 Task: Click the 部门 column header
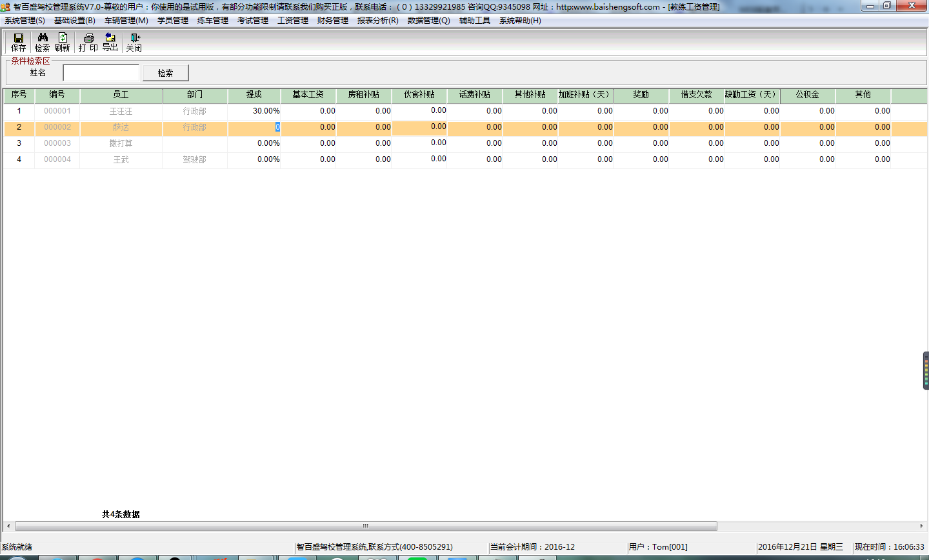tap(195, 95)
